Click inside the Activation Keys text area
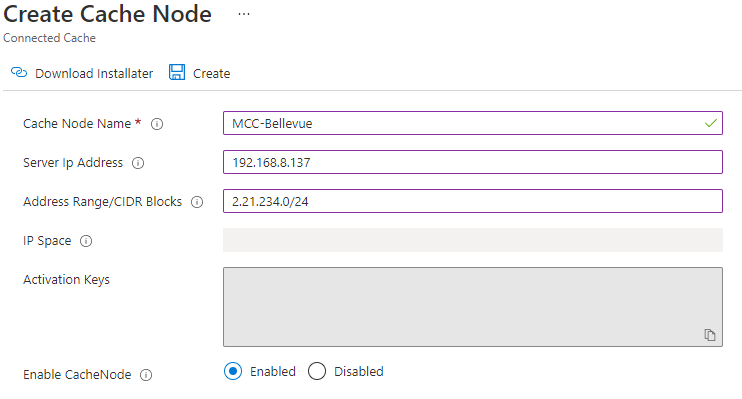This screenshot has width=742, height=399. coord(473,307)
